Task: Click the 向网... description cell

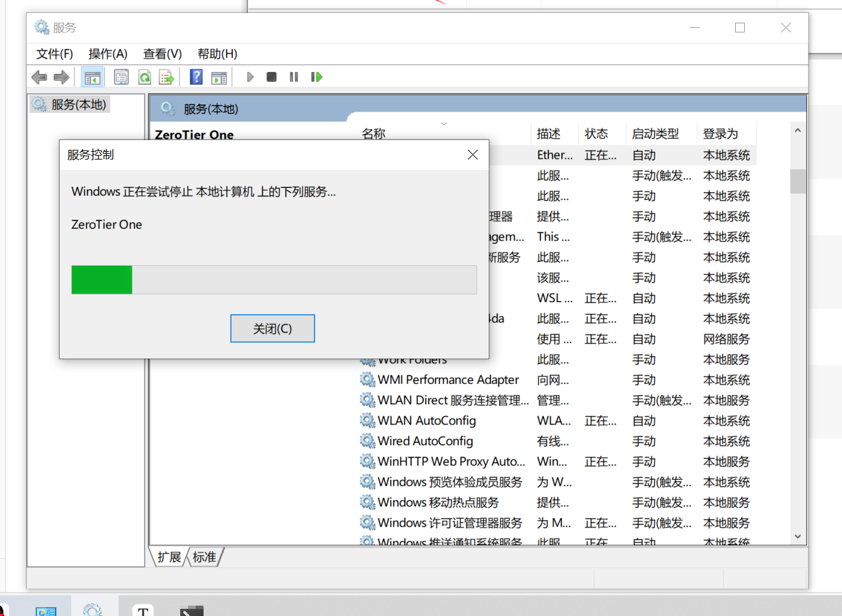Action: coord(553,380)
